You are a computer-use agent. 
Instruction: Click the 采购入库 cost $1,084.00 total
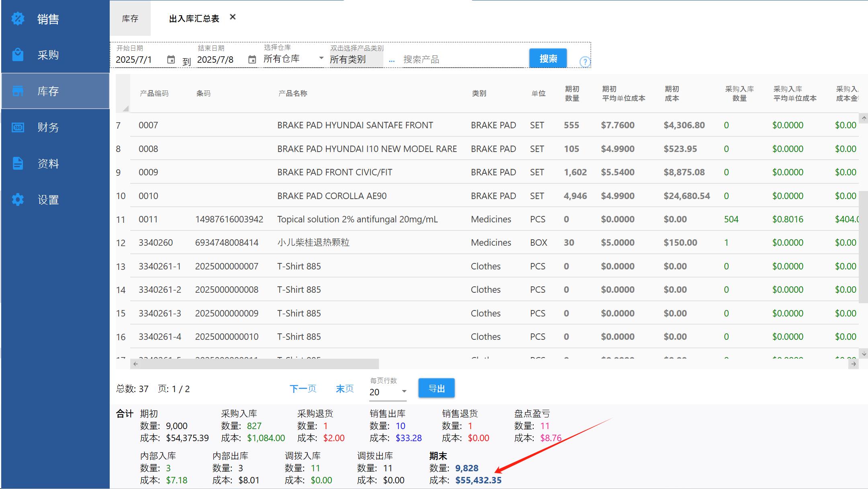266,438
